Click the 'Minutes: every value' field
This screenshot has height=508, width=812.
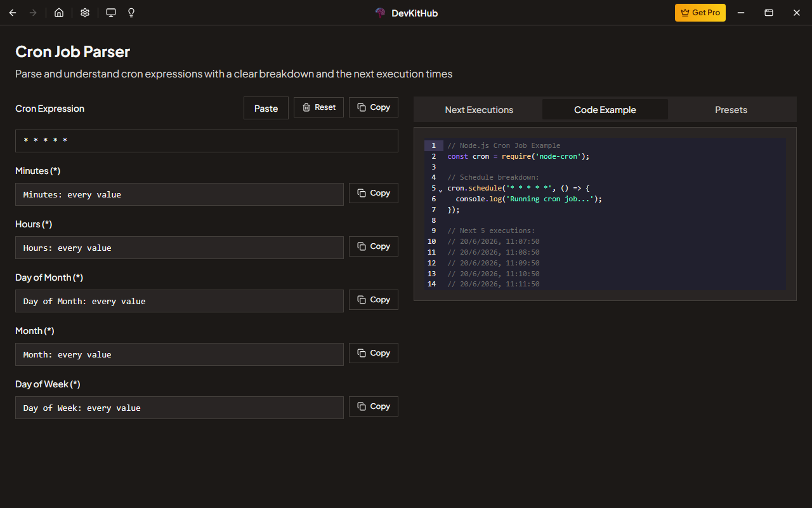pos(180,194)
